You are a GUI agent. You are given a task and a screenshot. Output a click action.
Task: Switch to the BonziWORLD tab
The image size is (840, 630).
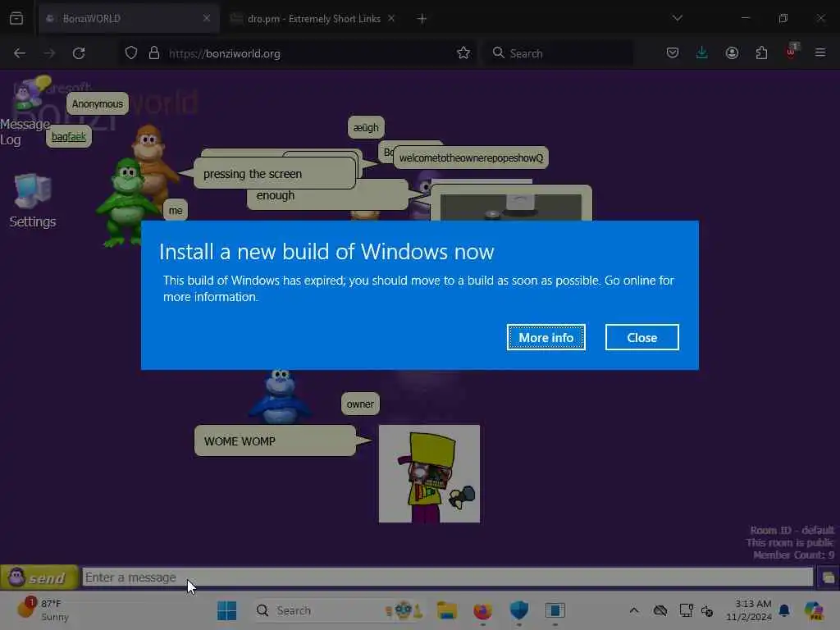pyautogui.click(x=127, y=19)
